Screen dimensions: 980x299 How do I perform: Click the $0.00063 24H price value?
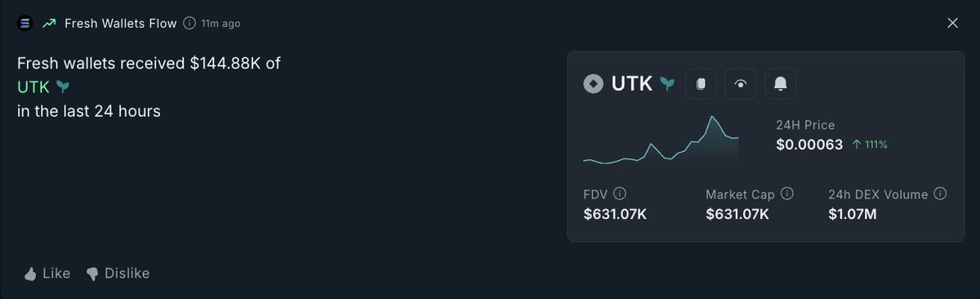click(809, 145)
